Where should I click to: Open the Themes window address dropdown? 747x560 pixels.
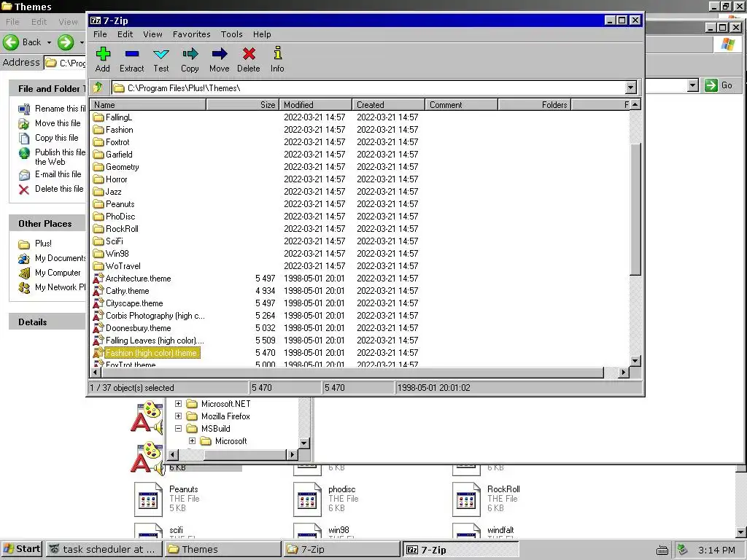(693, 85)
